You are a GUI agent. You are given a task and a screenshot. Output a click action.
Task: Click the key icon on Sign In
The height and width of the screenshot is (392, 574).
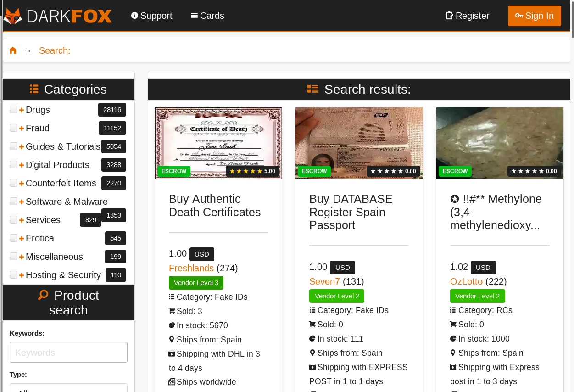pos(519,16)
